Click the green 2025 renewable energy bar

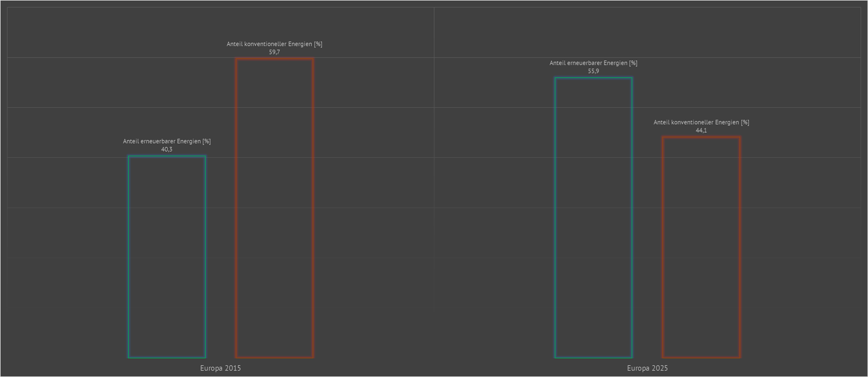pyautogui.click(x=593, y=217)
